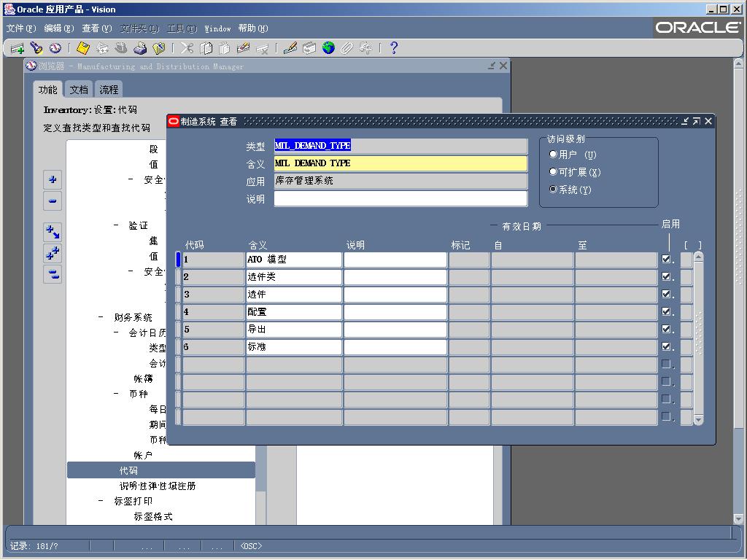Open the 编辑(E) menu

point(59,28)
